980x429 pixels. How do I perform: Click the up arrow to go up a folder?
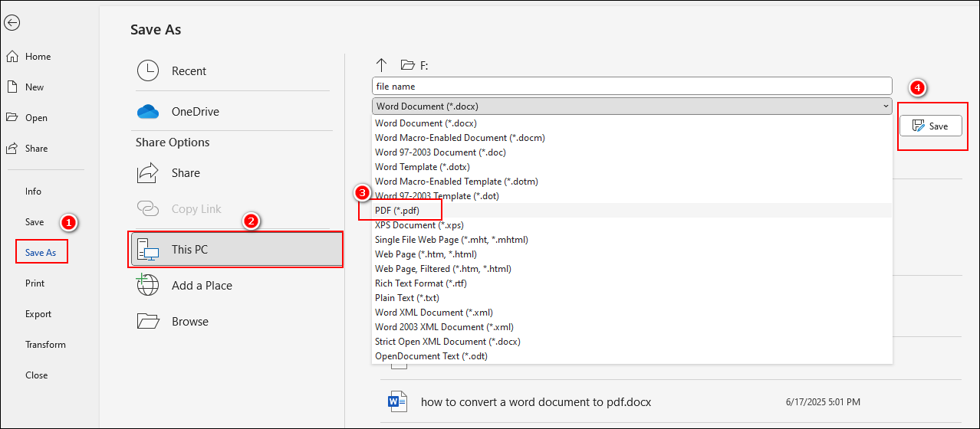[381, 65]
